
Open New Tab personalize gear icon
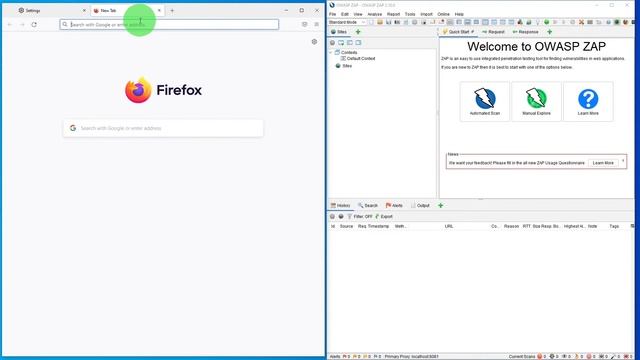[314, 42]
